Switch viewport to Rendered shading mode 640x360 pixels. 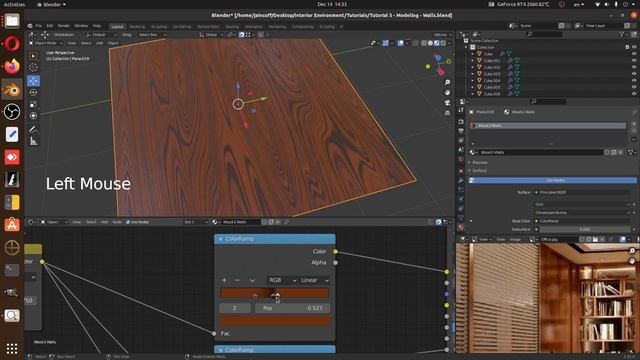(443, 43)
